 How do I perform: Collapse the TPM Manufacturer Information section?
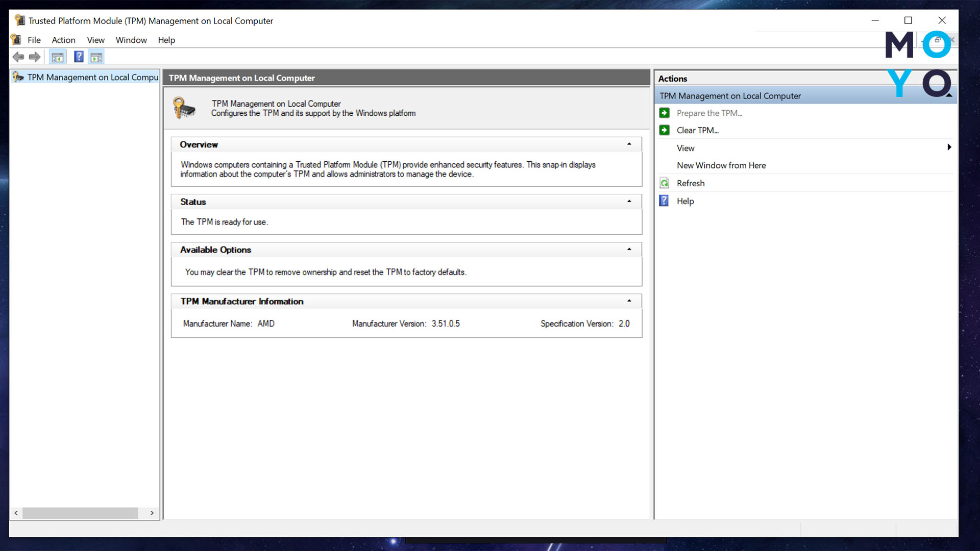[629, 301]
